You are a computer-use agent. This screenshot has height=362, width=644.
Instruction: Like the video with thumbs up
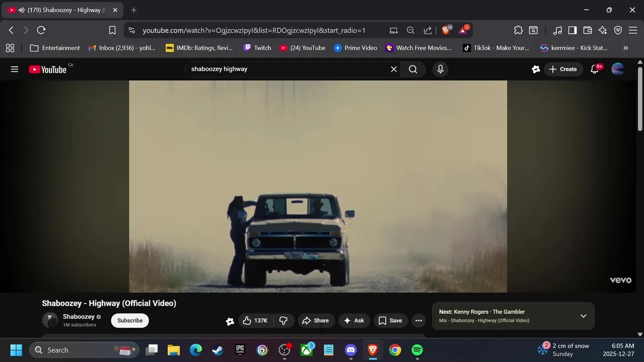tap(255, 321)
